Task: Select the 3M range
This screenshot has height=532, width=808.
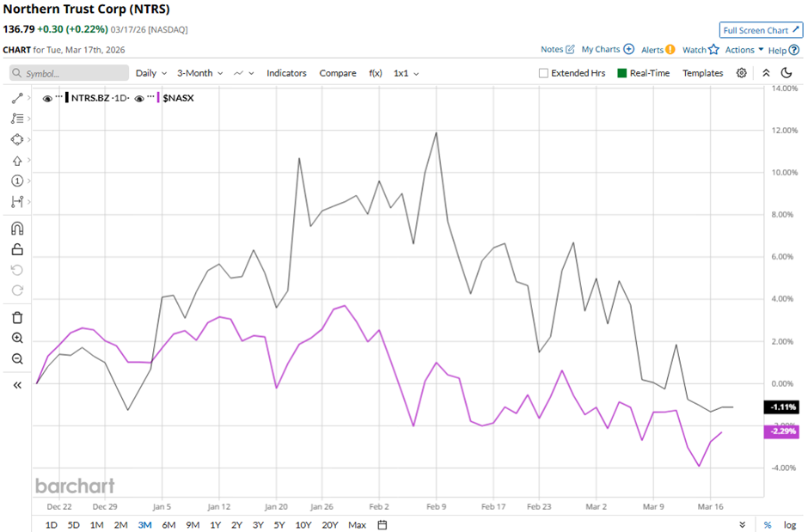Action: (x=144, y=525)
